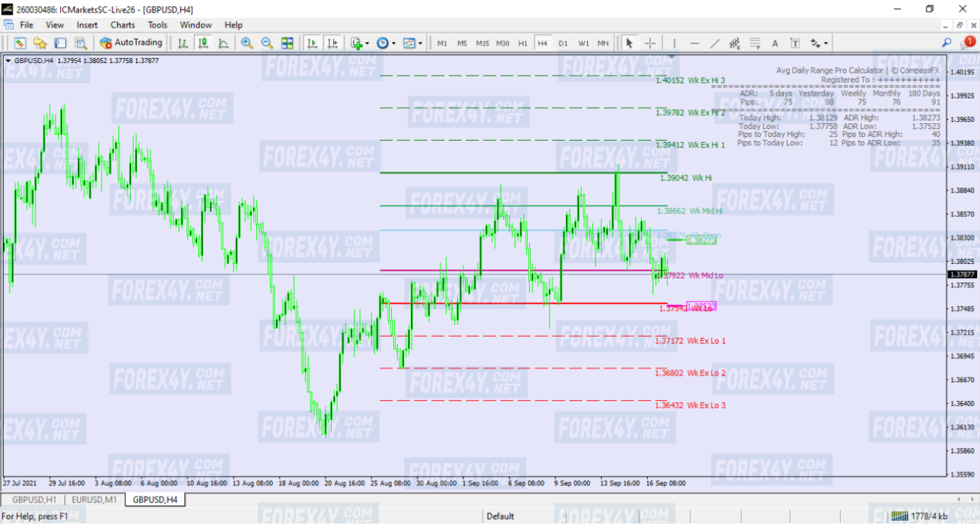This screenshot has height=525, width=980.
Task: Open the Charts menu
Action: pos(122,24)
